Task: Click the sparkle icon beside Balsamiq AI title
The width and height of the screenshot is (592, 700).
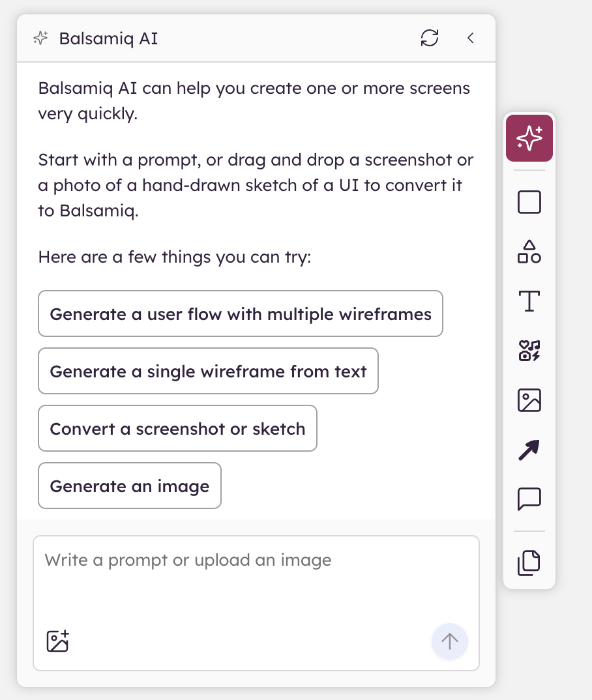Action: coord(40,38)
